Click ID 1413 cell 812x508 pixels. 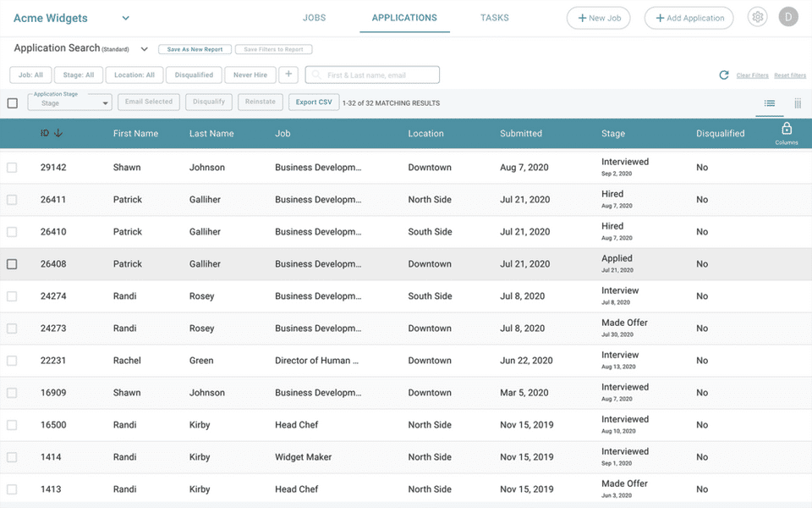[x=51, y=489]
